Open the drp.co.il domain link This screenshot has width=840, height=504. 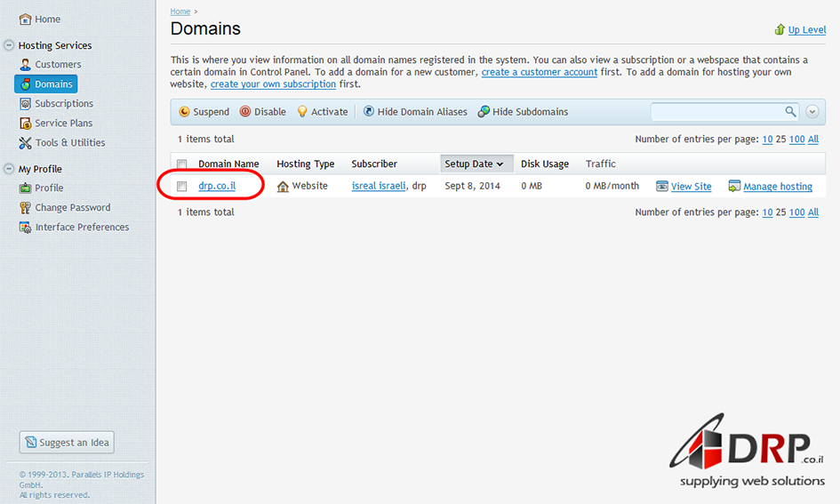click(x=217, y=187)
